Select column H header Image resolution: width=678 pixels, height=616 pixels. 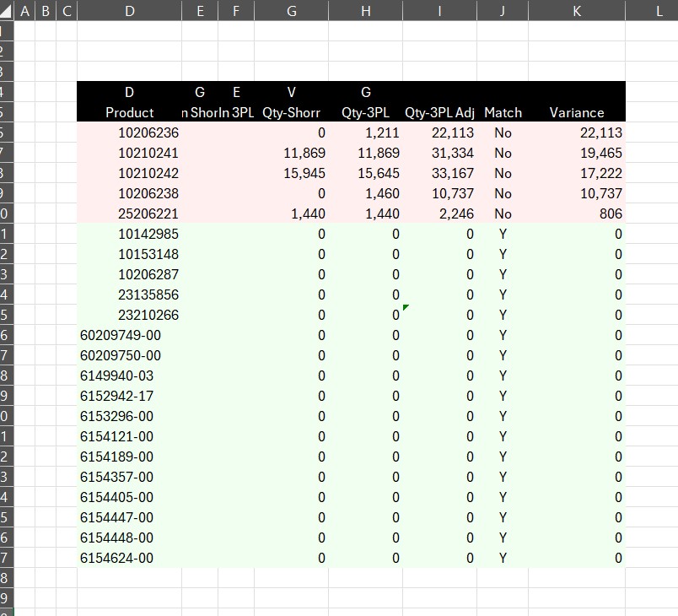365,10
